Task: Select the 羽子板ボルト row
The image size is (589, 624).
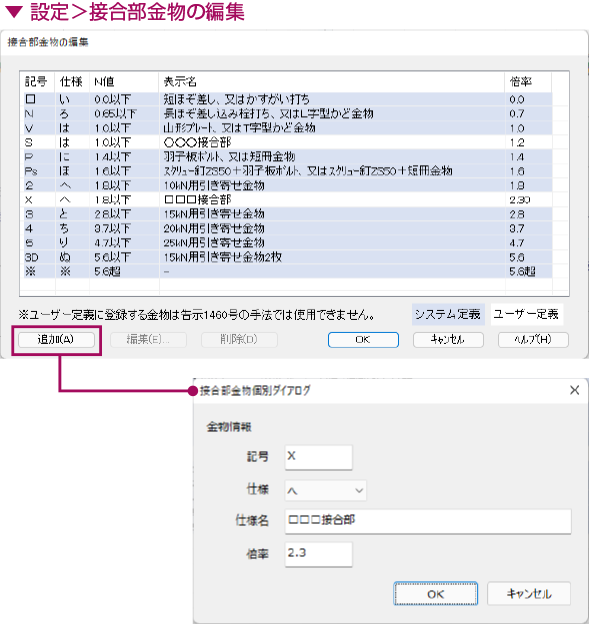Action: [x=288, y=156]
